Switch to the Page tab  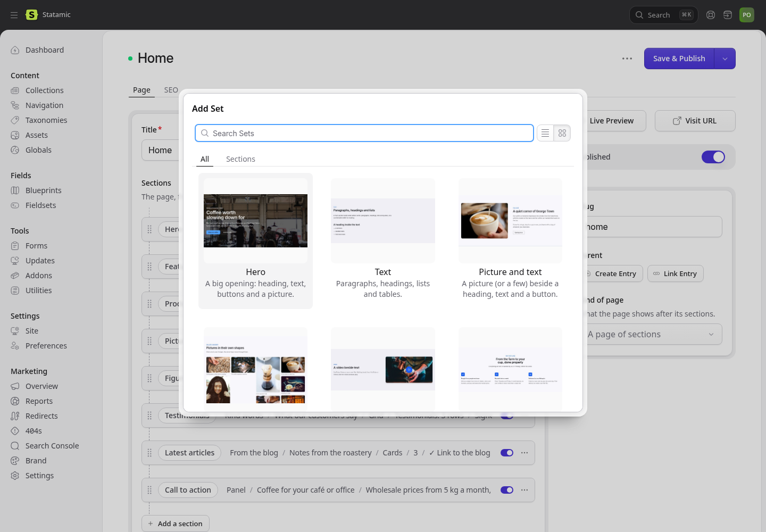(141, 90)
